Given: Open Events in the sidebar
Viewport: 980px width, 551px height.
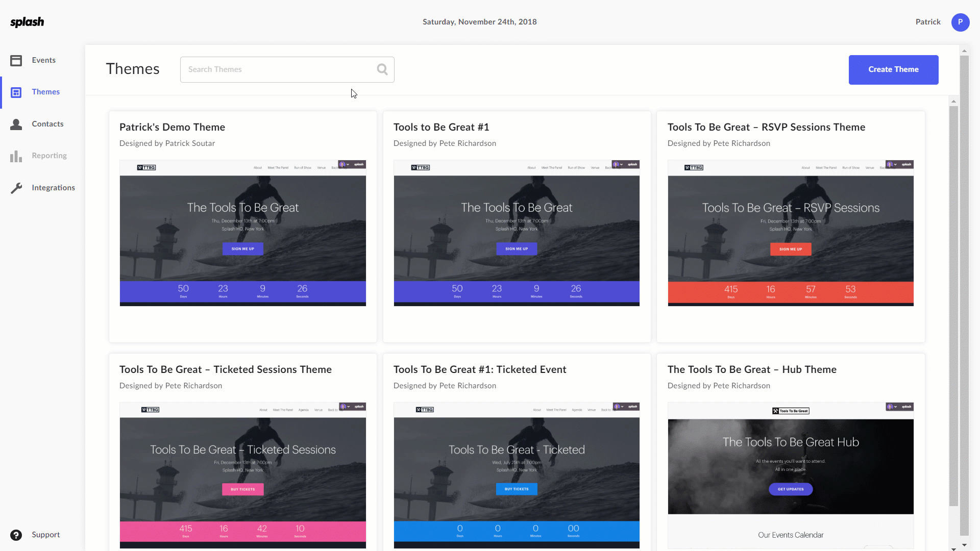Looking at the screenshot, I should 43,60.
